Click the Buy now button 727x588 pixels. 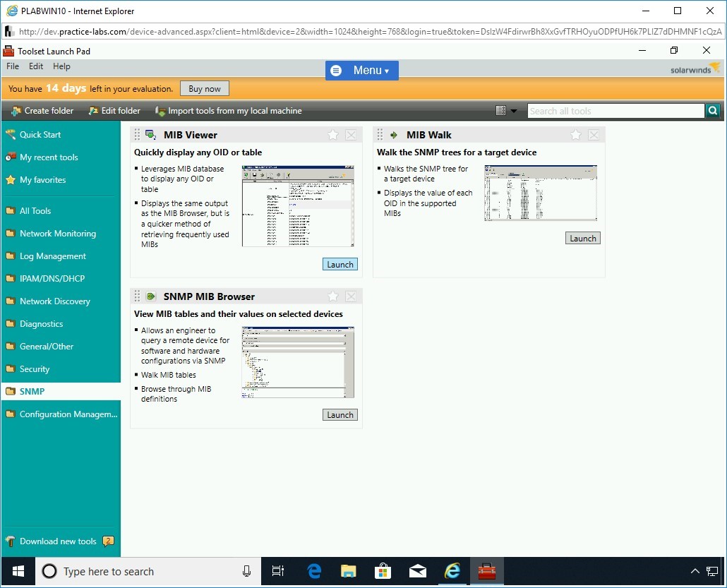coord(205,89)
